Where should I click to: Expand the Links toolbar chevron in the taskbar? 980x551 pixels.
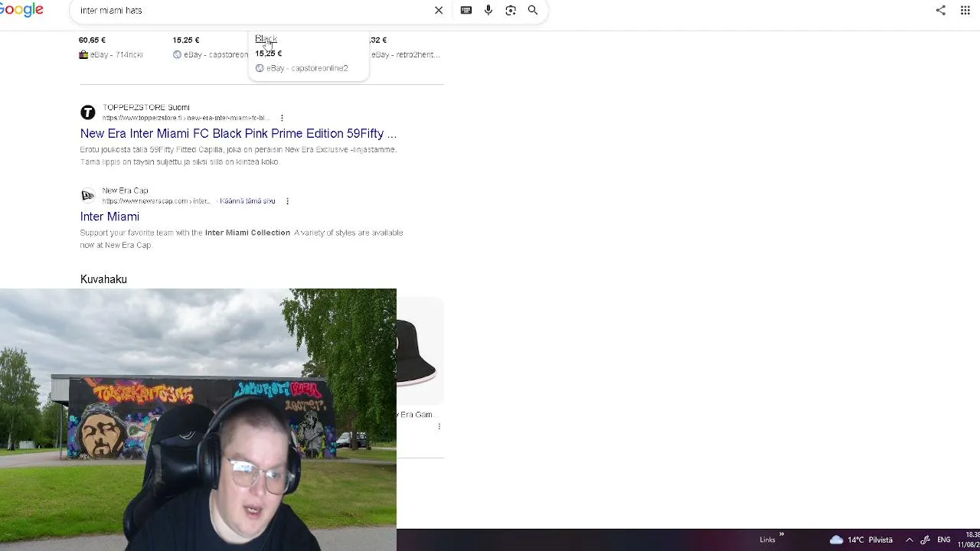[782, 534]
